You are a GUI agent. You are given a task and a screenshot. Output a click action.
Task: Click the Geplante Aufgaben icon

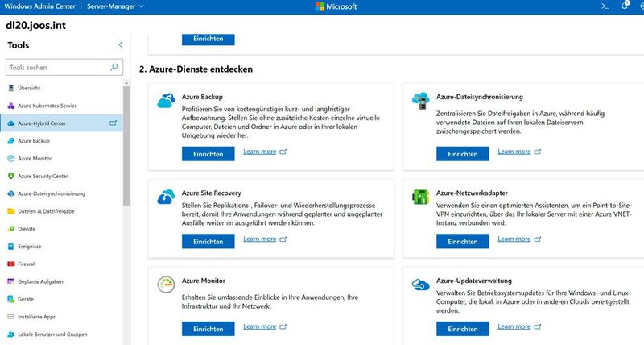click(x=11, y=281)
